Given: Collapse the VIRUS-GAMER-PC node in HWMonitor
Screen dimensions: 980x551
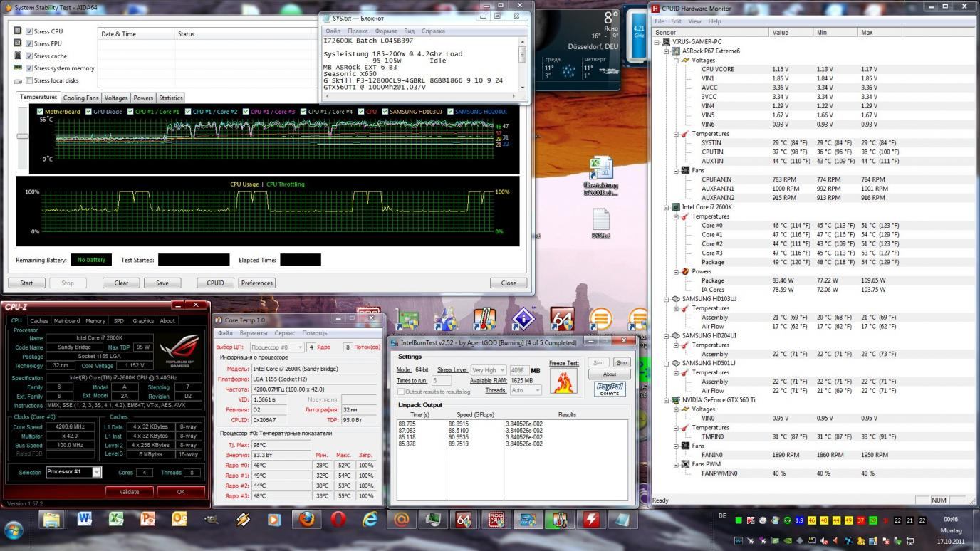Looking at the screenshot, I should coord(657,42).
